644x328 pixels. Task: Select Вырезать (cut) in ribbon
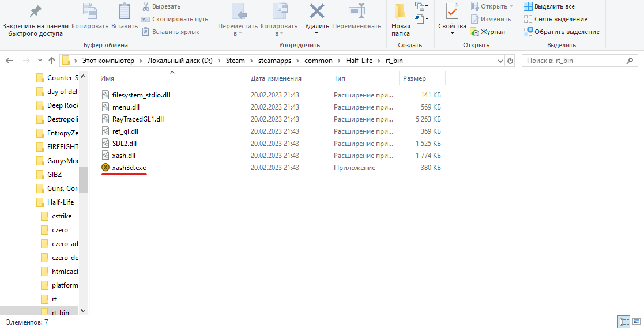tap(161, 6)
